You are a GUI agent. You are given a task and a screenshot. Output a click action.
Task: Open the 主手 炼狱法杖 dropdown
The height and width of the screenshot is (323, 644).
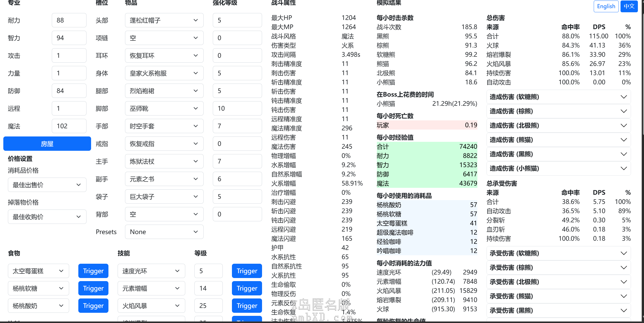(x=164, y=161)
